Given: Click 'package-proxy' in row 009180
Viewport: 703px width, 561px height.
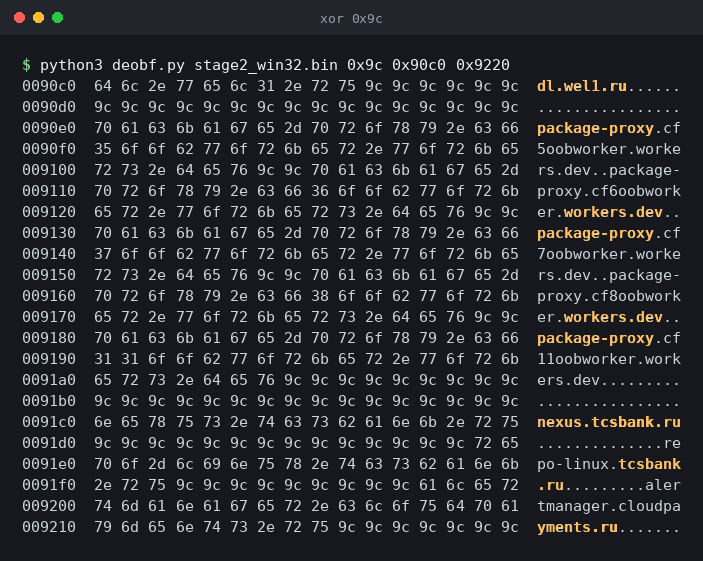Looking at the screenshot, I should [x=595, y=338].
